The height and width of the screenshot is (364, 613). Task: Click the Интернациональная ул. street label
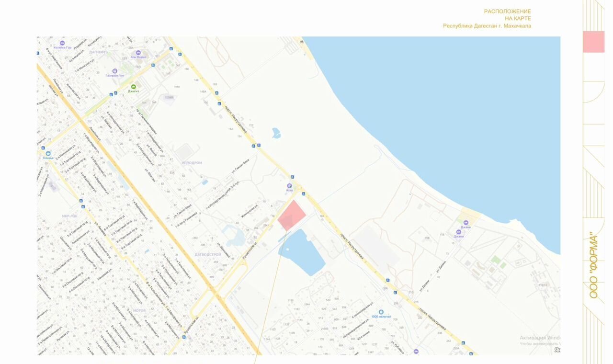[356, 330]
